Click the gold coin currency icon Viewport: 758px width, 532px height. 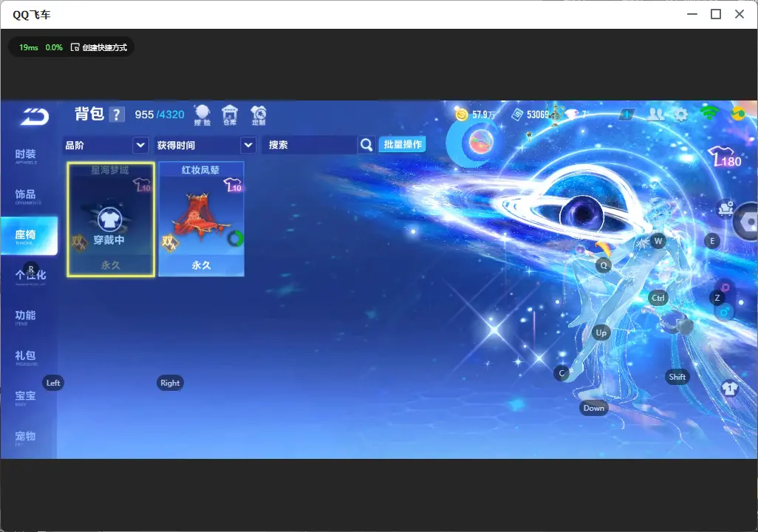coord(462,115)
